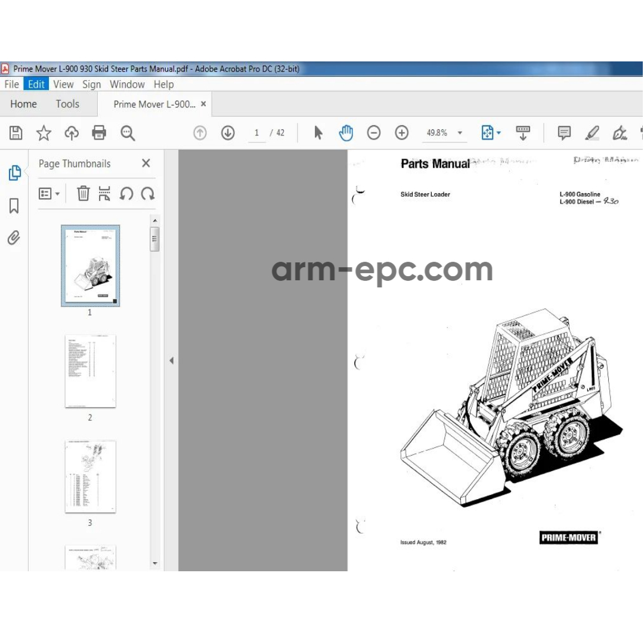Open the Help menu

(x=163, y=84)
